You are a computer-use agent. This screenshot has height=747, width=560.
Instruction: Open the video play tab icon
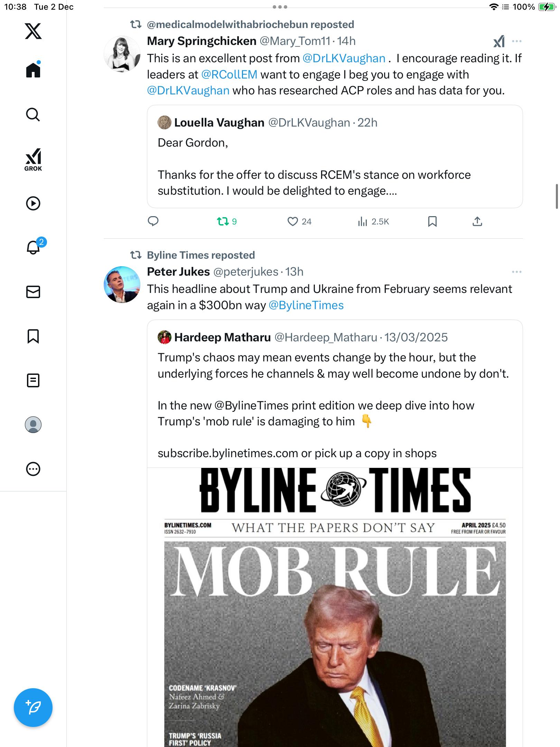[33, 203]
